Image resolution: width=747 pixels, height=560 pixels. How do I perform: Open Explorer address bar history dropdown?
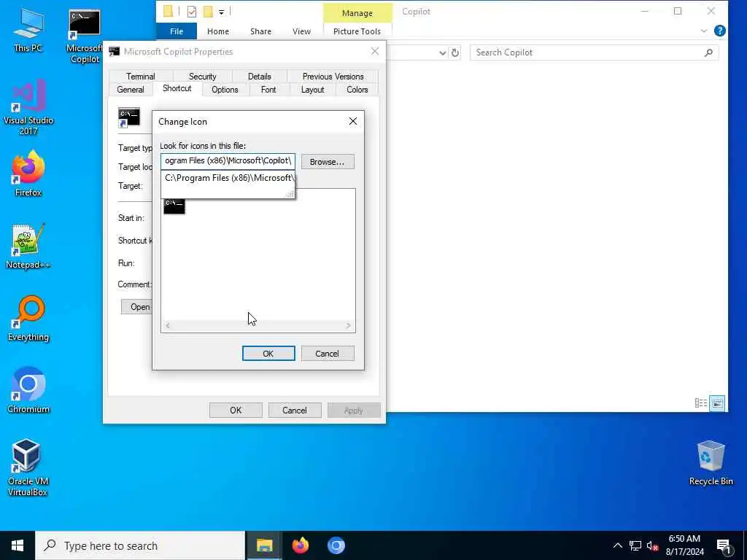point(443,52)
